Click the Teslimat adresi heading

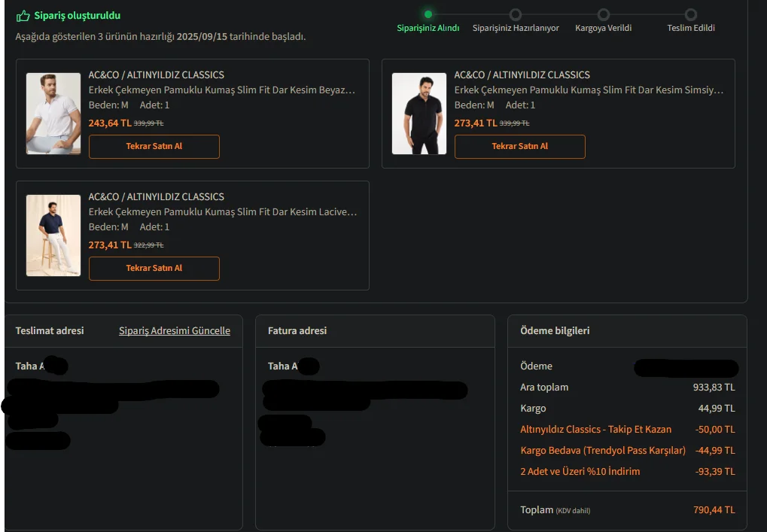coord(50,330)
